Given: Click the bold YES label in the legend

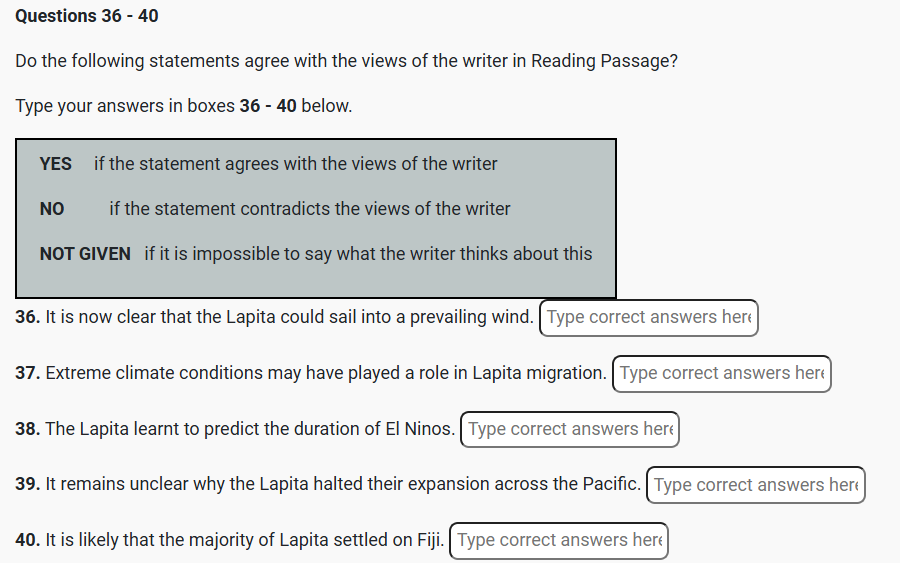Looking at the screenshot, I should tap(56, 163).
